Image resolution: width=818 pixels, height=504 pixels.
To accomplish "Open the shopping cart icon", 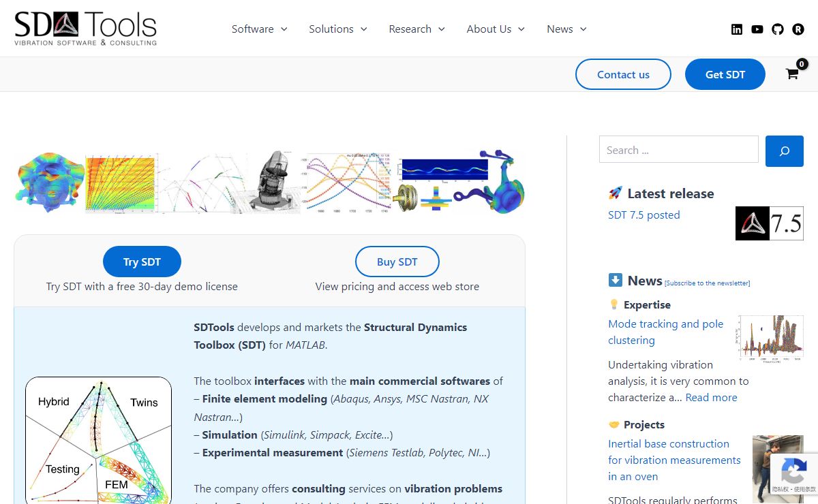I will click(792, 74).
